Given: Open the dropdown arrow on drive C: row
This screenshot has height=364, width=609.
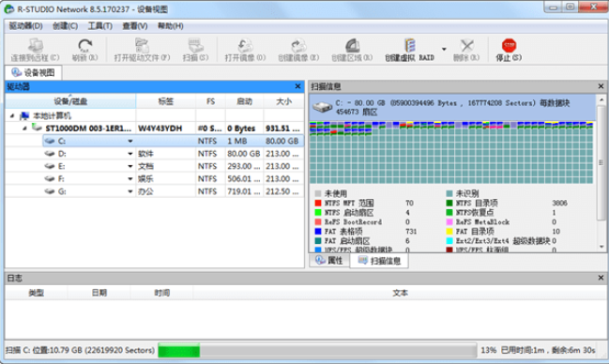Looking at the screenshot, I should click(130, 141).
